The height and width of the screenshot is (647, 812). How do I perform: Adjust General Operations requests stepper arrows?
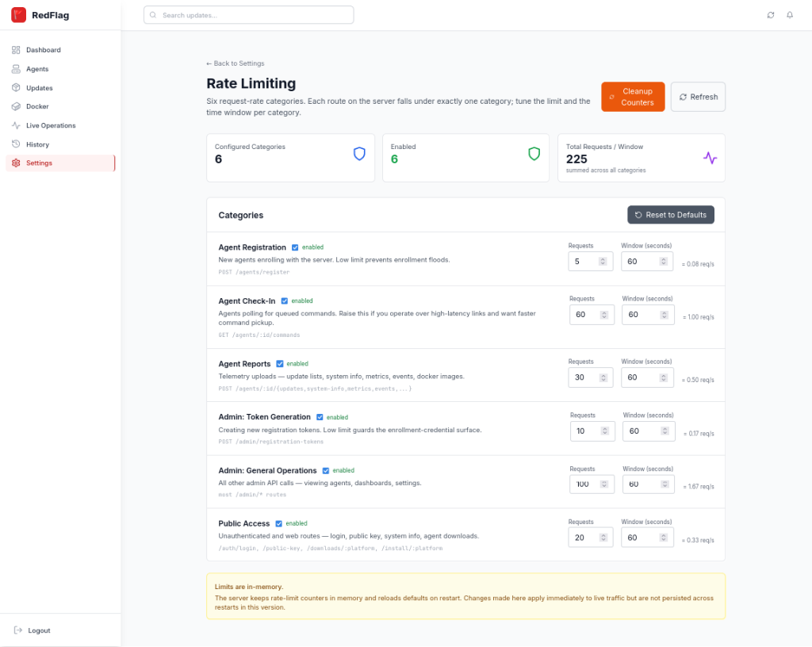pos(603,484)
